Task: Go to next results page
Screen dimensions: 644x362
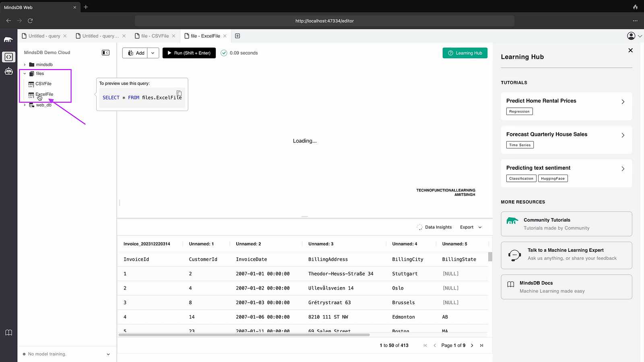Action: point(472,346)
